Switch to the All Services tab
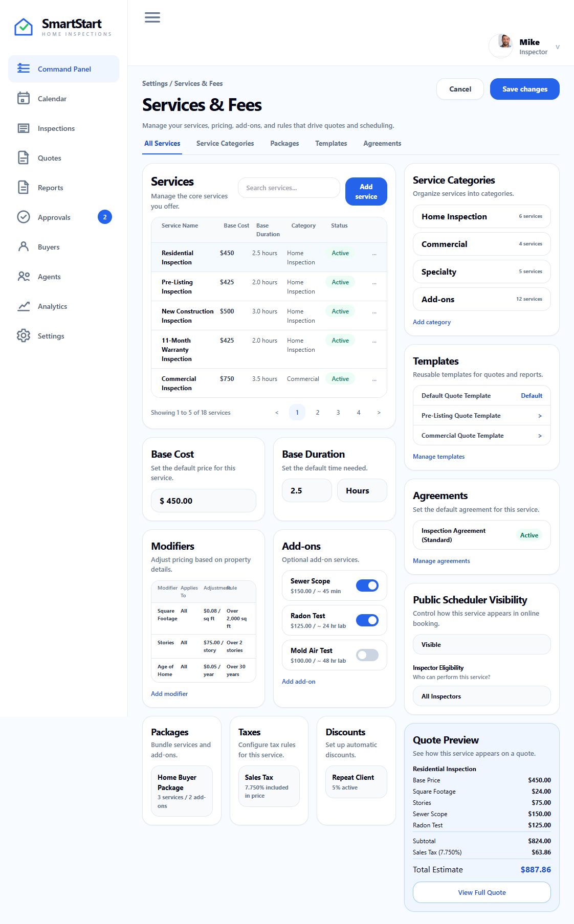This screenshot has height=924, width=574. [162, 144]
